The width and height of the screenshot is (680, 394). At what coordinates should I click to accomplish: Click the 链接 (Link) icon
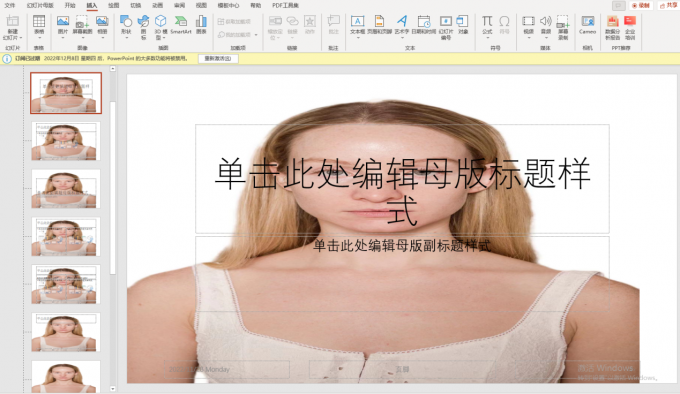click(293, 22)
